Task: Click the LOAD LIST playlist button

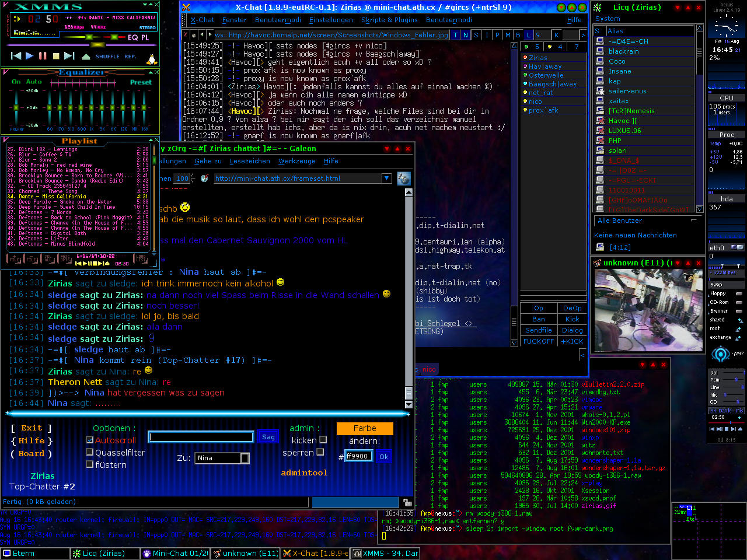Action: click(141, 258)
